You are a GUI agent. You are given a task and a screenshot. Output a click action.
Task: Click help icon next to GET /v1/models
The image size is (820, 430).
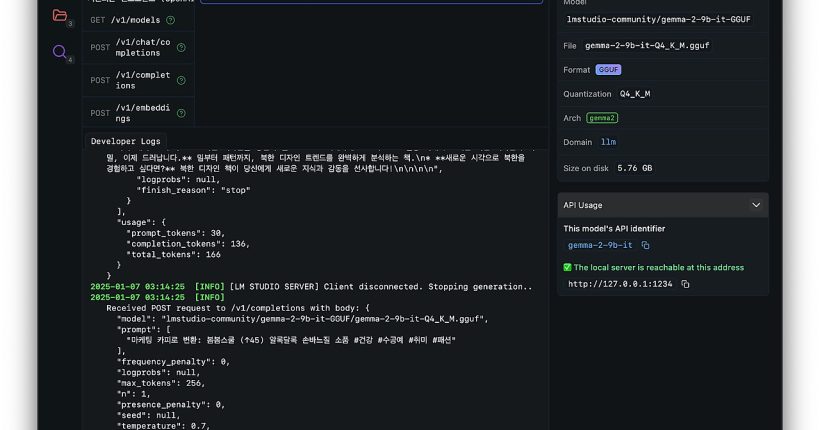170,20
